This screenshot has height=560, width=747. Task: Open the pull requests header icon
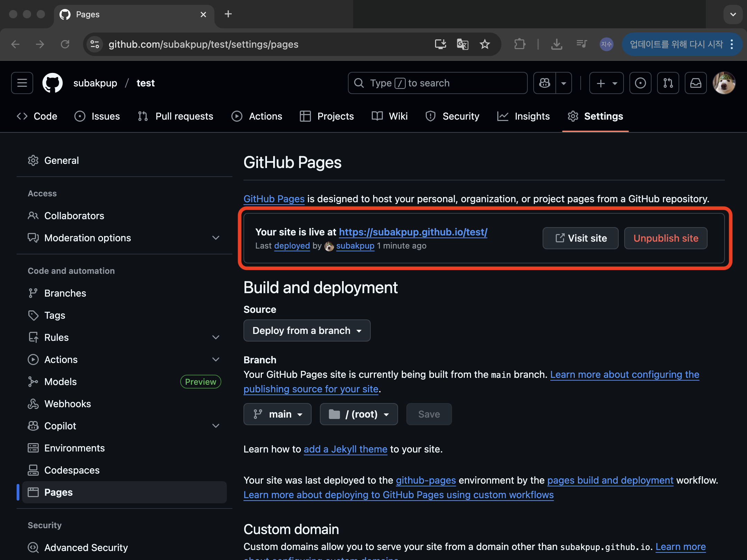[668, 83]
